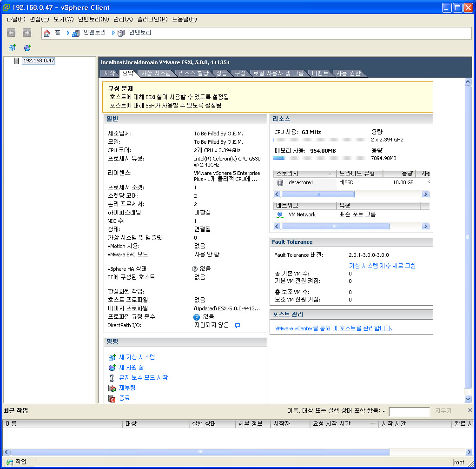Click the 새 자원 풀 command icon

click(x=112, y=368)
